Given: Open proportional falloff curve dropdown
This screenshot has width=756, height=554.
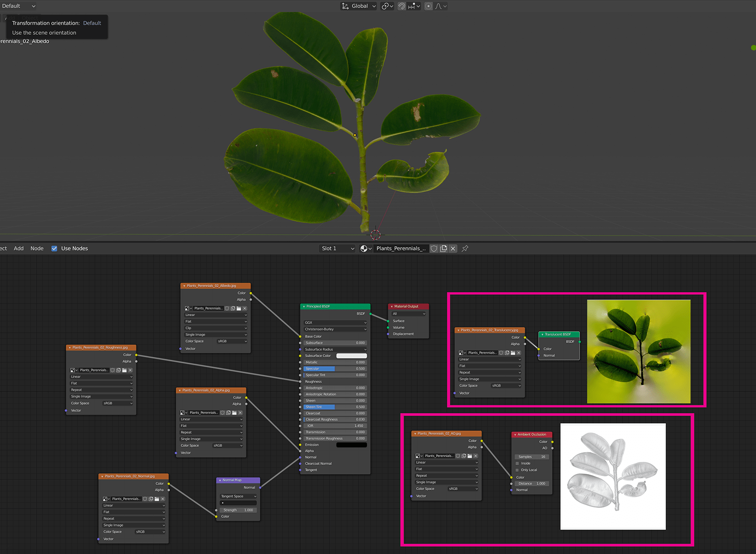Looking at the screenshot, I should [x=441, y=6].
